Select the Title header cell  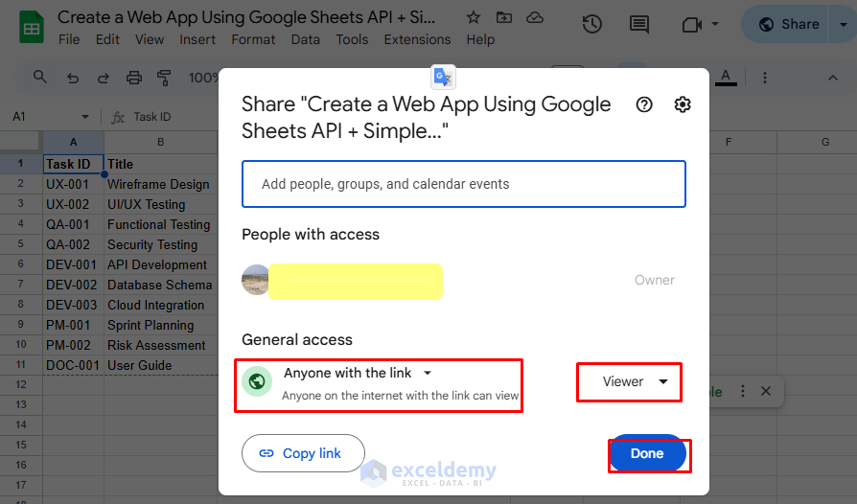coord(161,164)
